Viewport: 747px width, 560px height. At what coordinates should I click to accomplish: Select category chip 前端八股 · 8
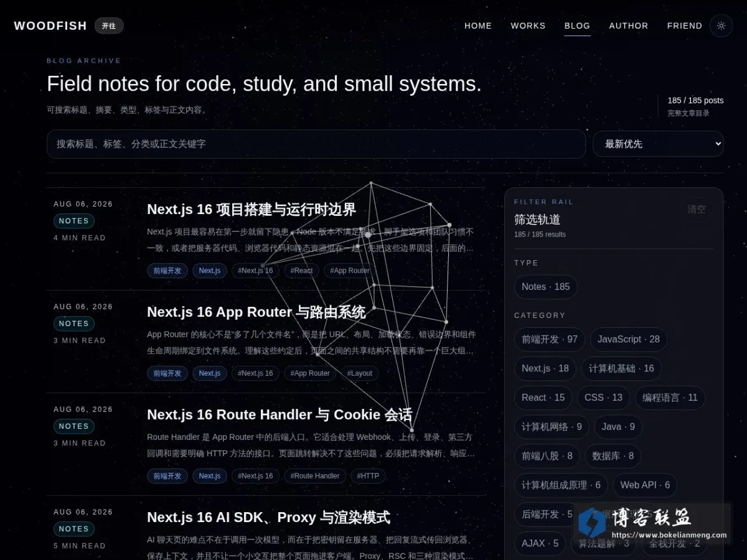[x=547, y=456]
